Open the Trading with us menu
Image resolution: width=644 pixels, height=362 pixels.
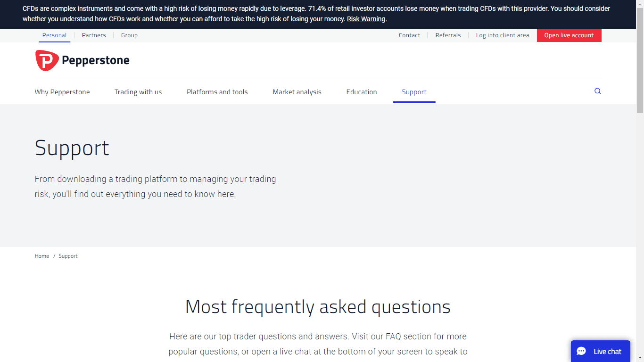(138, 91)
